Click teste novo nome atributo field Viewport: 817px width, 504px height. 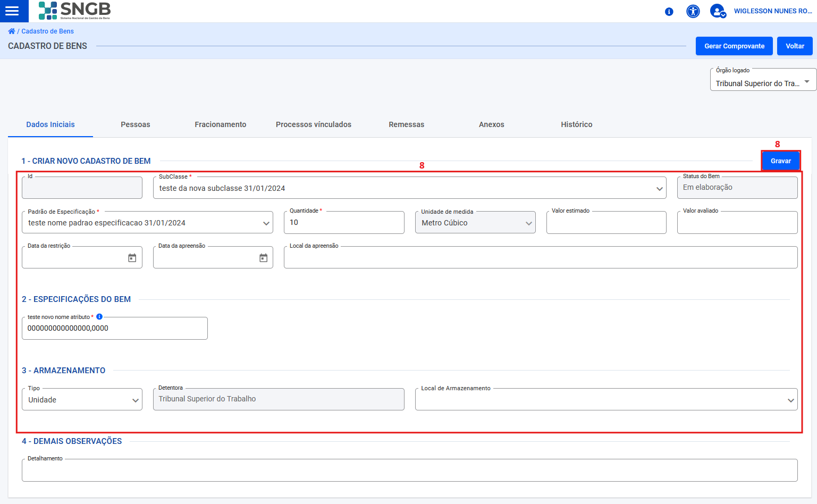(x=114, y=328)
